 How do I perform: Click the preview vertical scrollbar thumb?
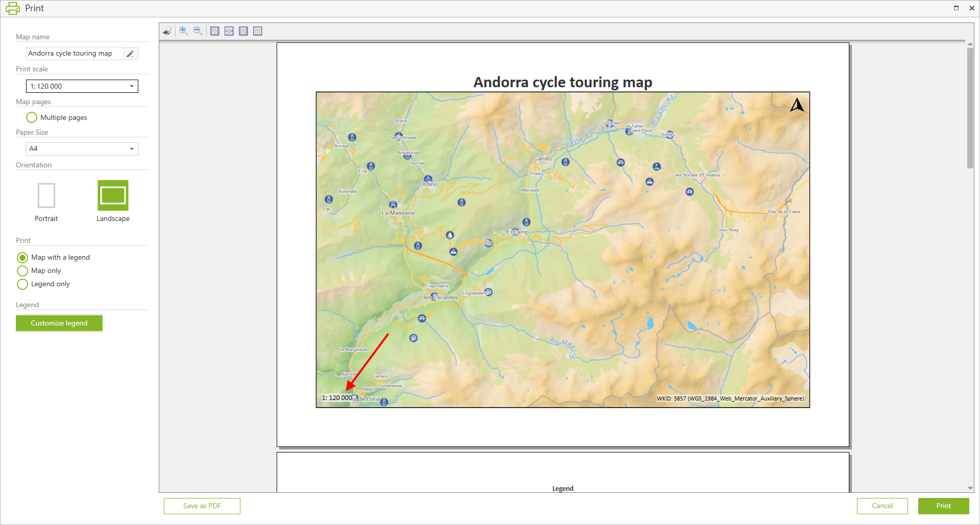pos(970,107)
